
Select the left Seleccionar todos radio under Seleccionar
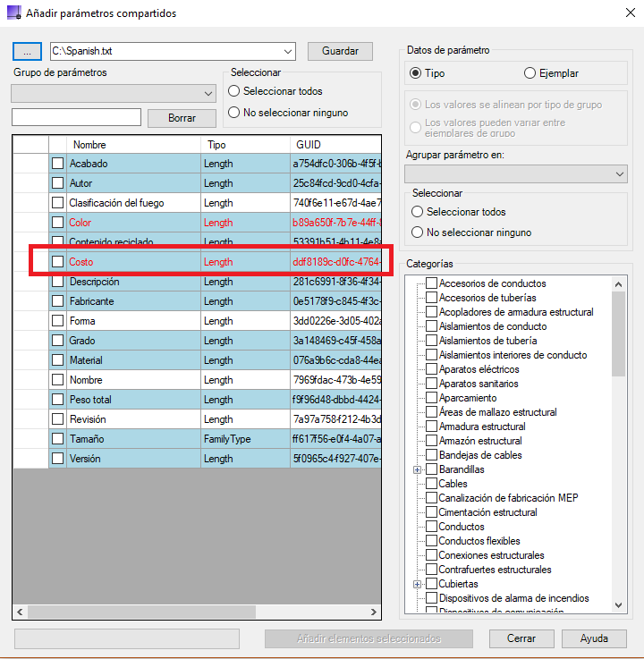pyautogui.click(x=233, y=91)
